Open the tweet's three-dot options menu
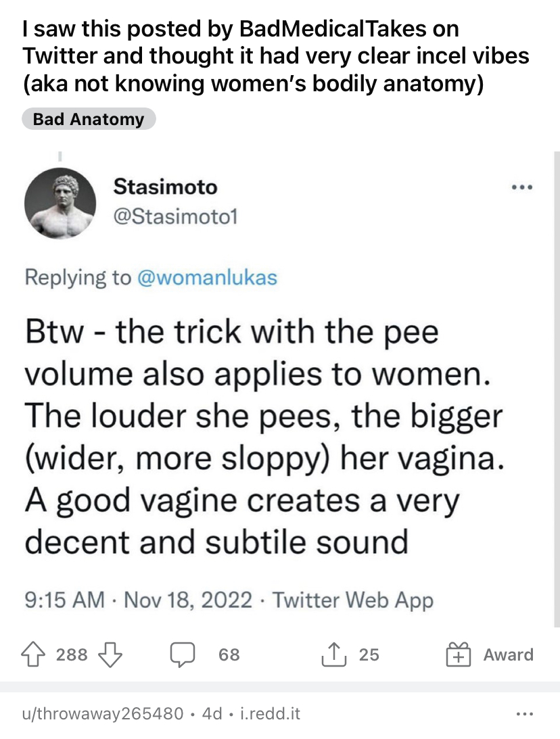This screenshot has height=739, width=560. 522,187
